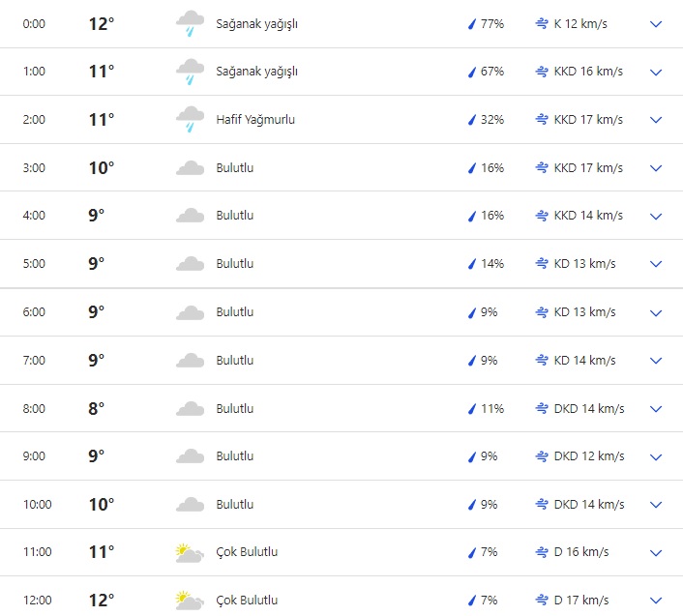This screenshot has width=683, height=616.
Task: Click the cloudy icon at 5:00
Action: tap(190, 264)
